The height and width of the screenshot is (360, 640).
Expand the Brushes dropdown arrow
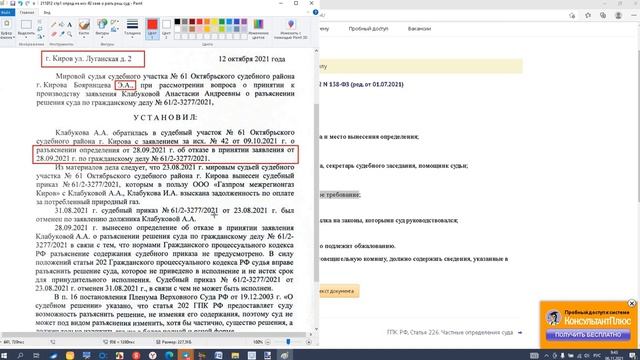pos(84,36)
